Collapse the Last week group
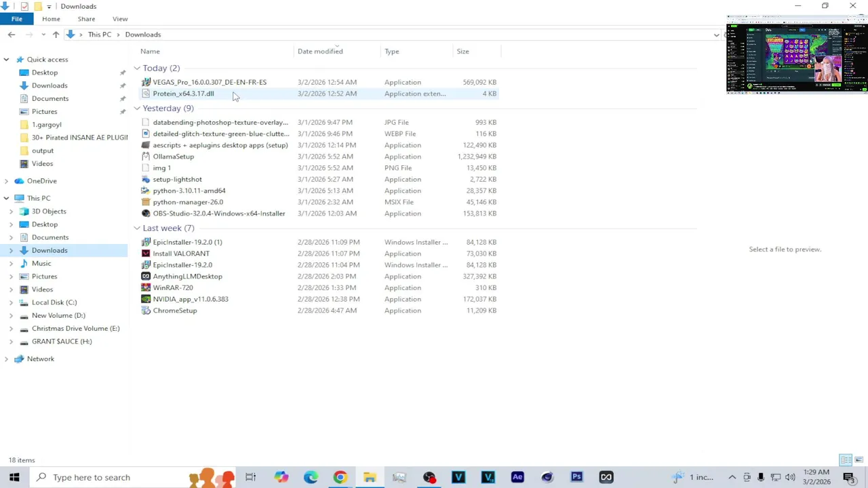Screen dimensions: 868x488 point(137,228)
